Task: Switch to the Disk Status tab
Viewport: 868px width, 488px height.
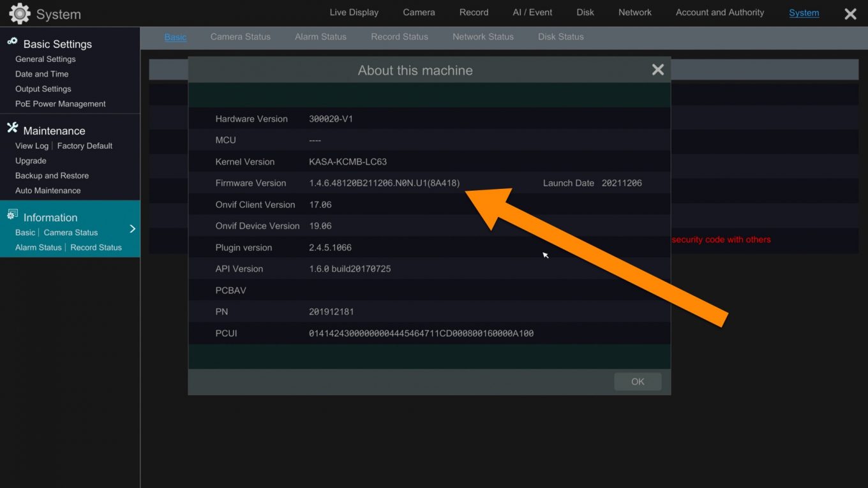Action: pyautogui.click(x=560, y=36)
